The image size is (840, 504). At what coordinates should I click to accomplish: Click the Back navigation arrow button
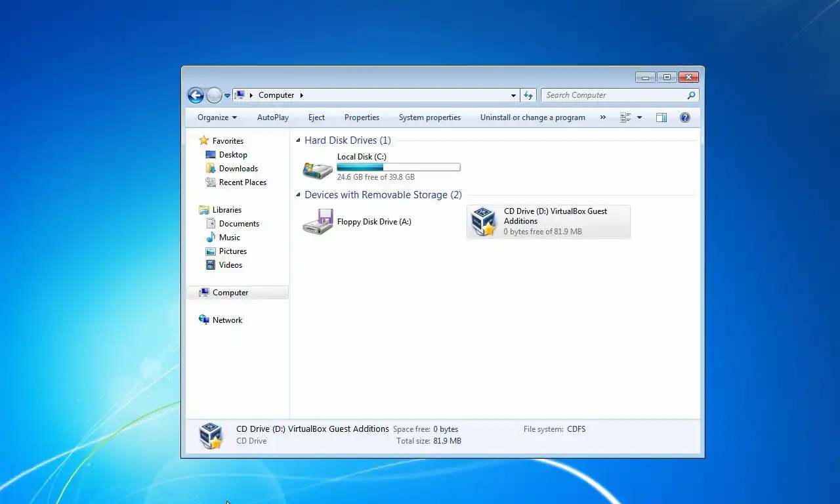(x=196, y=95)
